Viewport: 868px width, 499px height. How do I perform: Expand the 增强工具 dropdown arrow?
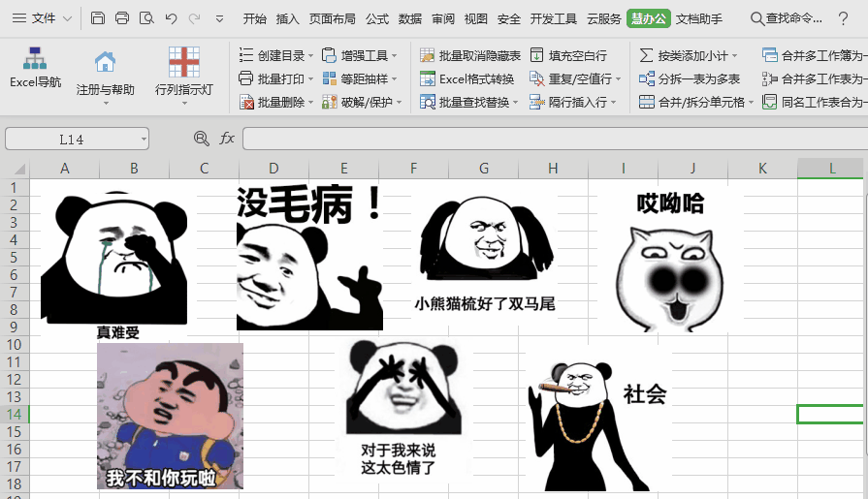[394, 56]
